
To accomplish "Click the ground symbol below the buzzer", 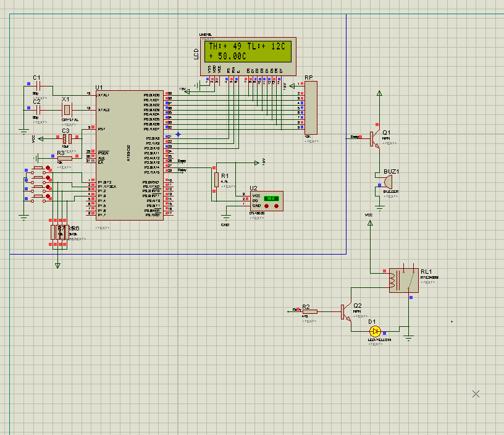I will click(380, 208).
